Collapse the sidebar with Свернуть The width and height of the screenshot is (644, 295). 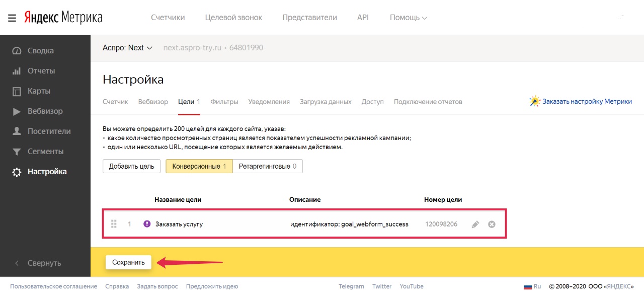coord(44,263)
